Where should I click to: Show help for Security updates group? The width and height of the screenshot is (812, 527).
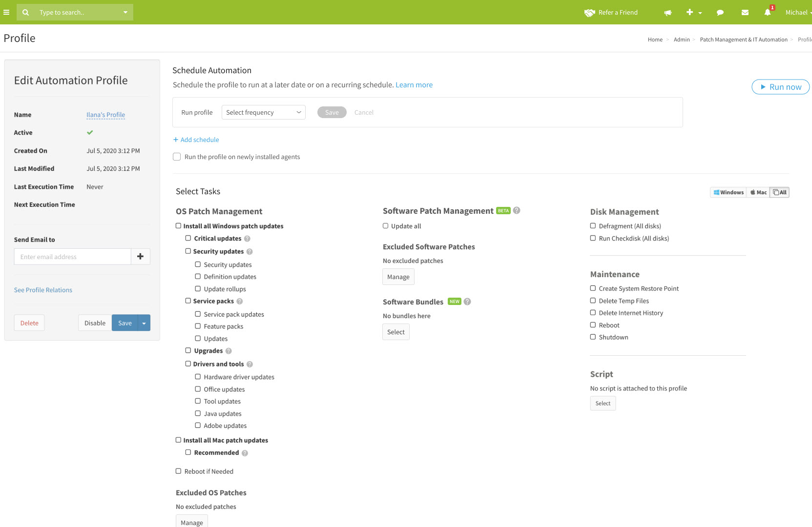[250, 252]
